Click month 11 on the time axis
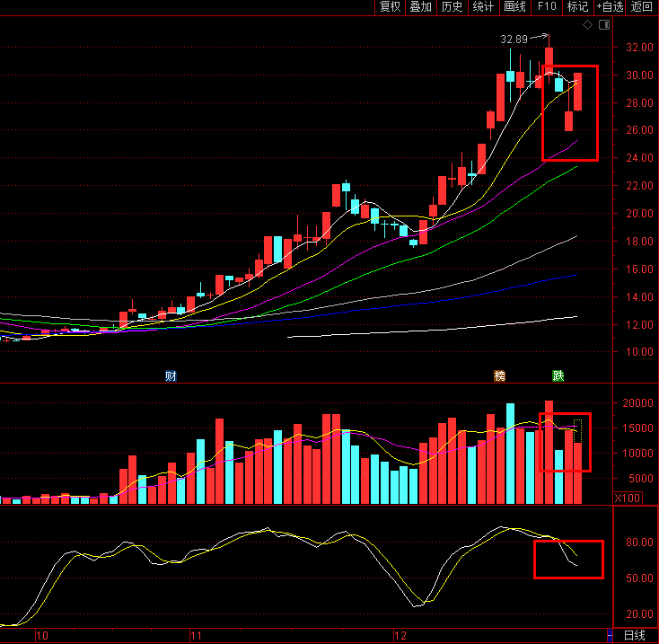This screenshot has height=644, width=659. pyautogui.click(x=196, y=636)
